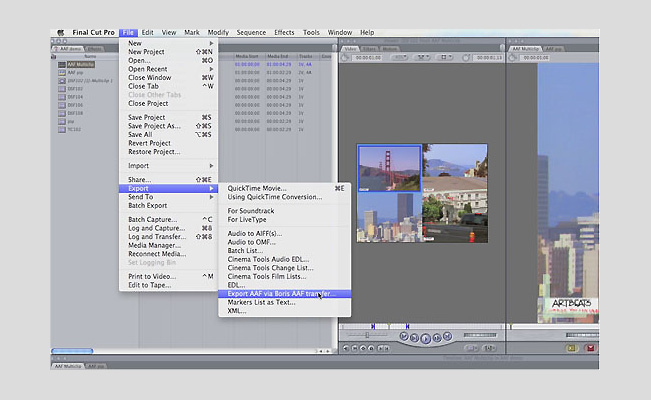Click the Add Motion Keyframe button in Viewer
This screenshot has width=651, height=400.
point(363,348)
